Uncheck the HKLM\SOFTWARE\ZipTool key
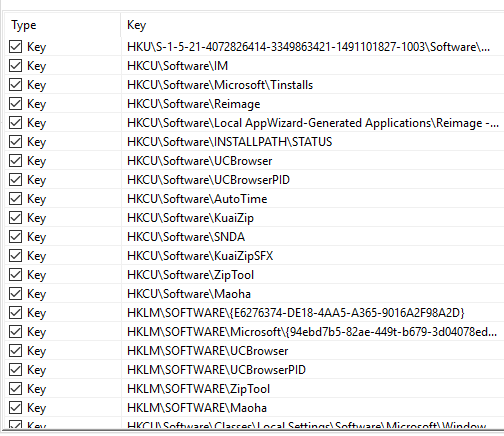The height and width of the screenshot is (436, 504). pyautogui.click(x=16, y=389)
